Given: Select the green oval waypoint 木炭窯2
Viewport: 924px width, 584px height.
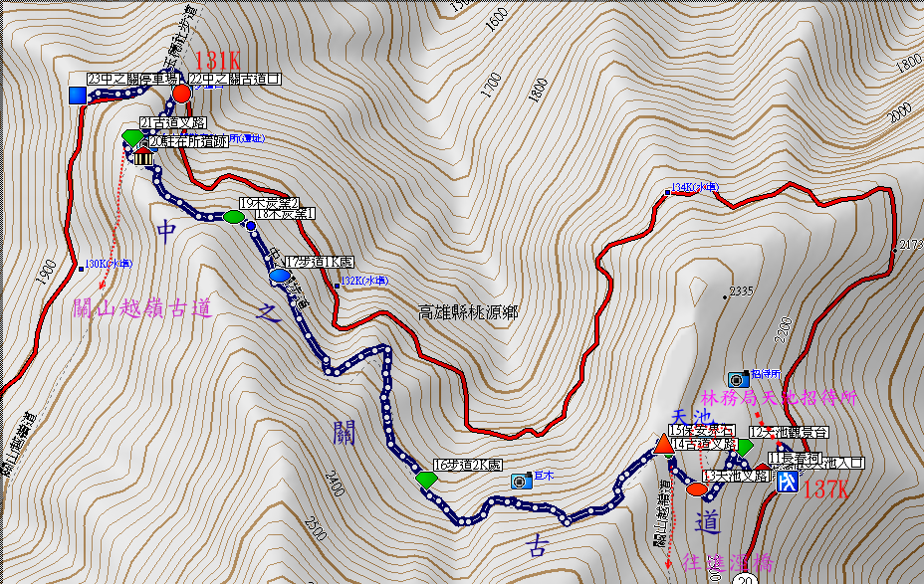Looking at the screenshot, I should (233, 217).
